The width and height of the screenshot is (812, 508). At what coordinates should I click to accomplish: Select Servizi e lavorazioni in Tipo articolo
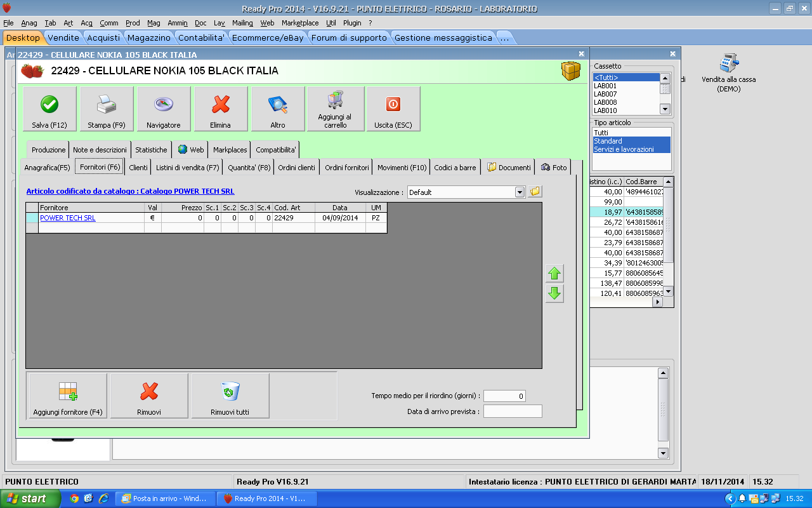tap(631, 149)
